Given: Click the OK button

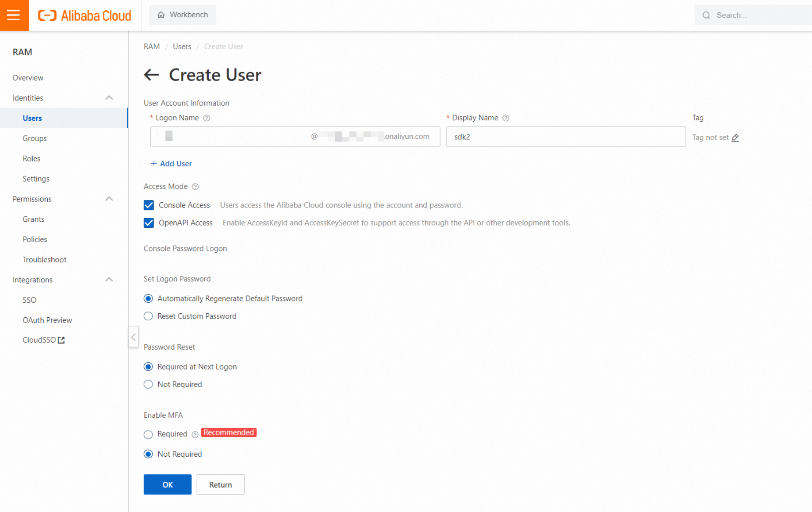Looking at the screenshot, I should 168,485.
